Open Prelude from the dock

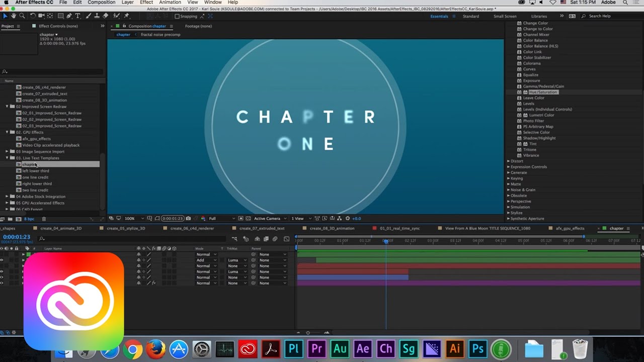coord(294,348)
